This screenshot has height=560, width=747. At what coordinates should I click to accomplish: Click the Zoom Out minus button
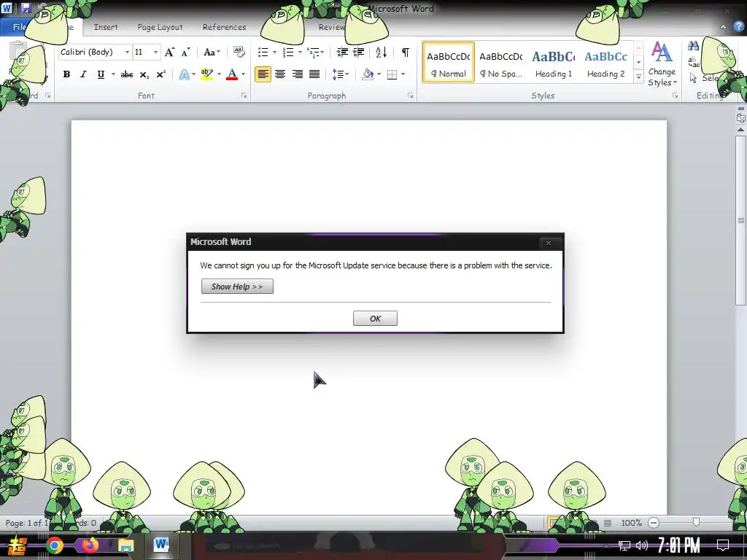click(654, 523)
